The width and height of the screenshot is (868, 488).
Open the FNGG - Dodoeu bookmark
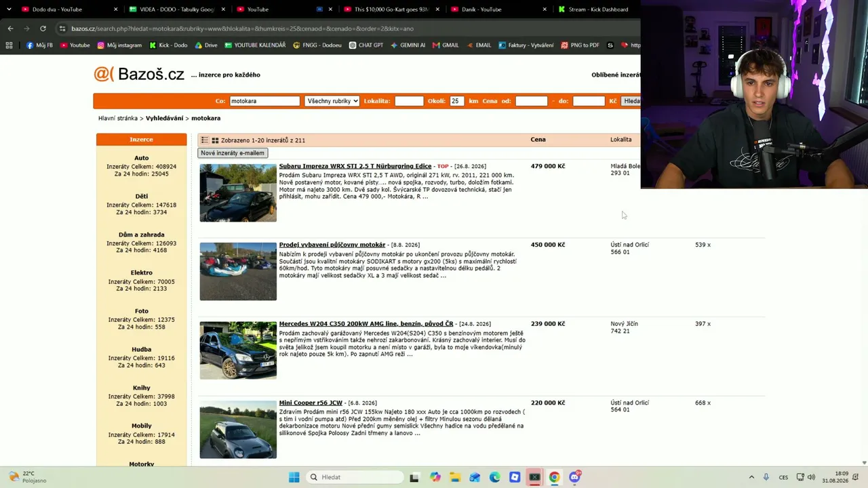pos(317,45)
